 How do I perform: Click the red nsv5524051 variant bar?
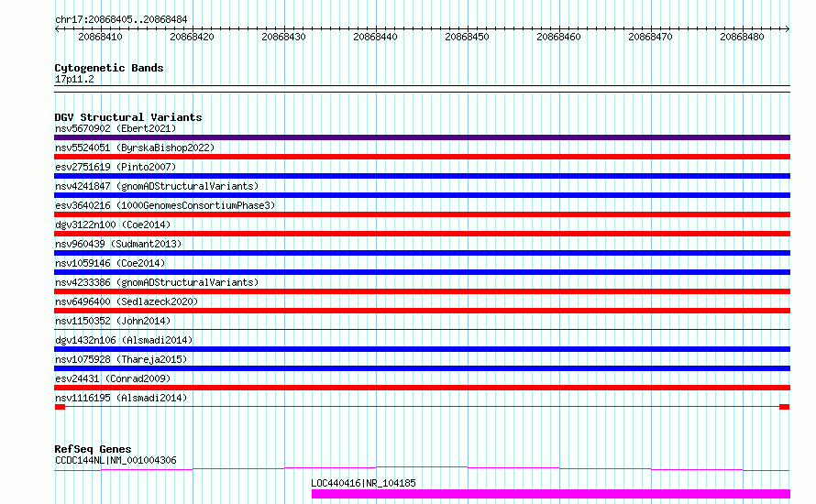422,157
